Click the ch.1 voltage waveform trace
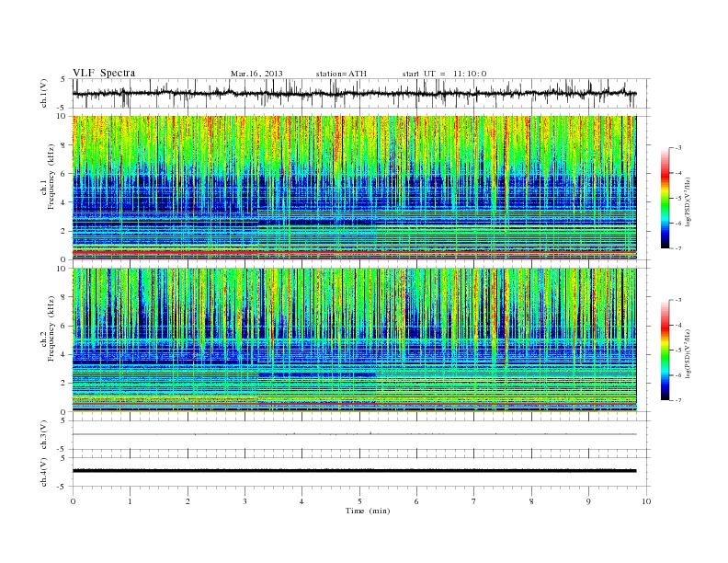 [x=354, y=93]
